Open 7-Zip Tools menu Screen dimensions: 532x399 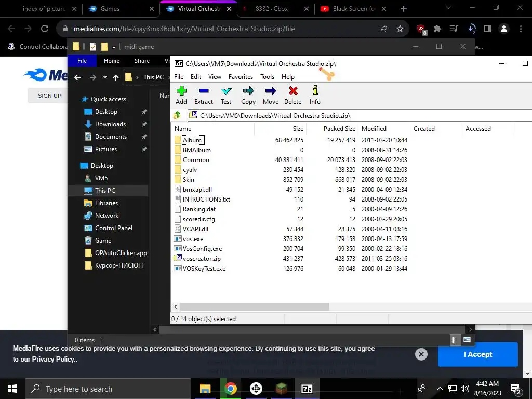(268, 77)
